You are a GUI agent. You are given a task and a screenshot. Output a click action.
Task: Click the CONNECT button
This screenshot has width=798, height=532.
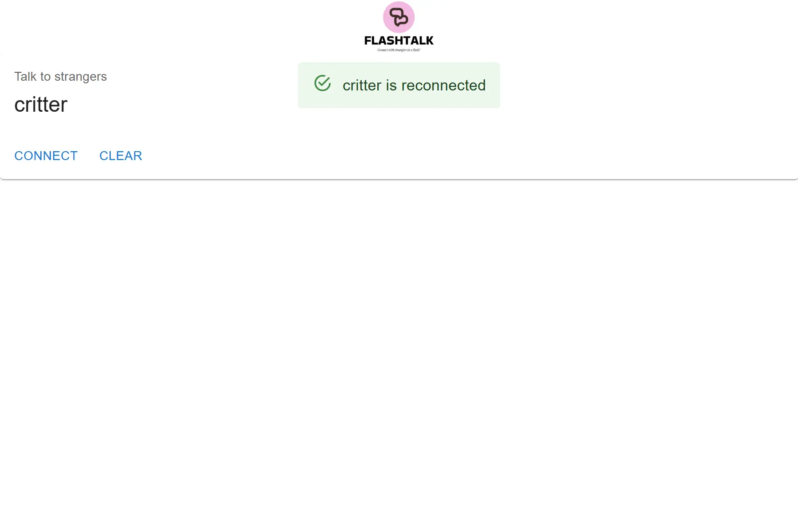pyautogui.click(x=46, y=156)
